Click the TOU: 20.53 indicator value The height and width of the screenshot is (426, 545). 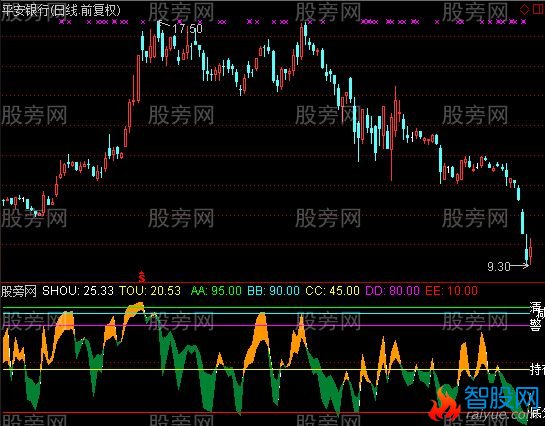150,291
